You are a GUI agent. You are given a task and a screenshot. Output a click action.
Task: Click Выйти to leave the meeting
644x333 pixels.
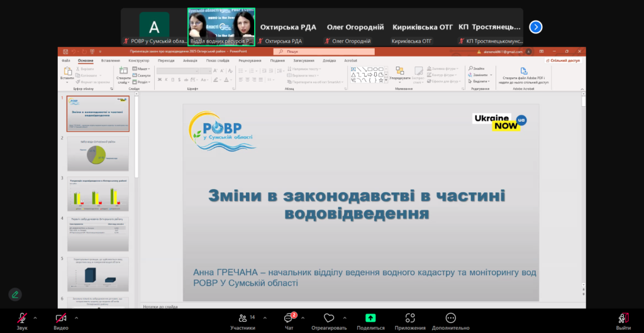(623, 322)
